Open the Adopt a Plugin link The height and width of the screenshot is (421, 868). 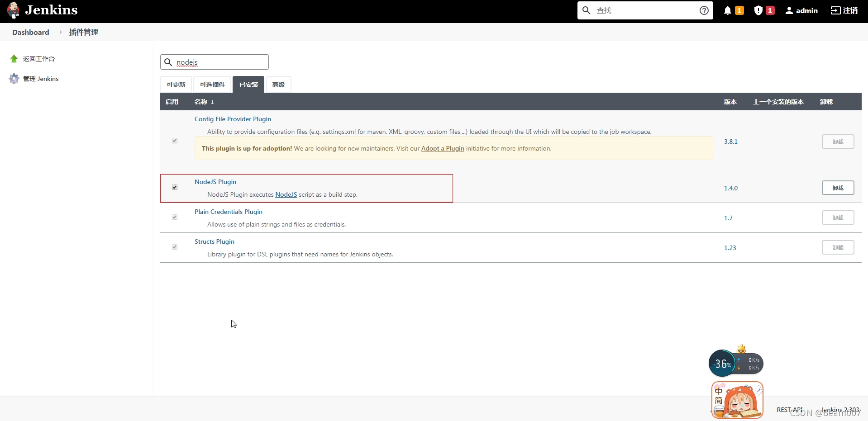(x=443, y=148)
